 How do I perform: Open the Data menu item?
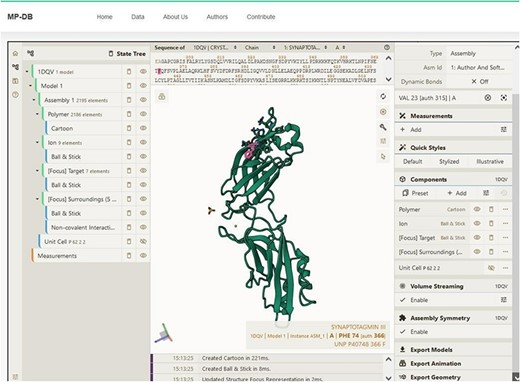138,17
